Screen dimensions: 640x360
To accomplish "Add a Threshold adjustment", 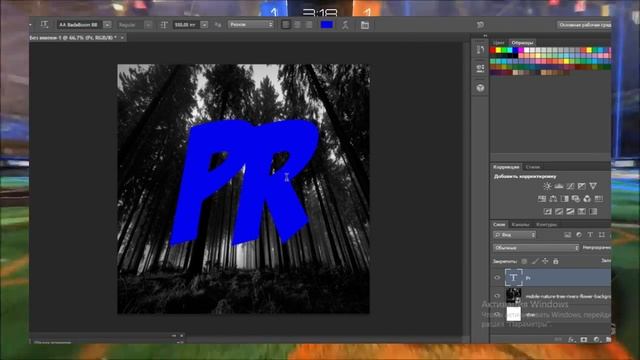I will (x=570, y=211).
